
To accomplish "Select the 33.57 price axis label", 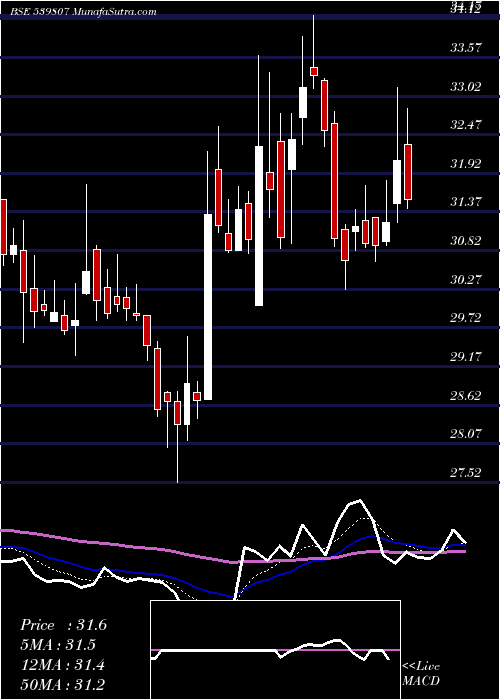I will [466, 47].
